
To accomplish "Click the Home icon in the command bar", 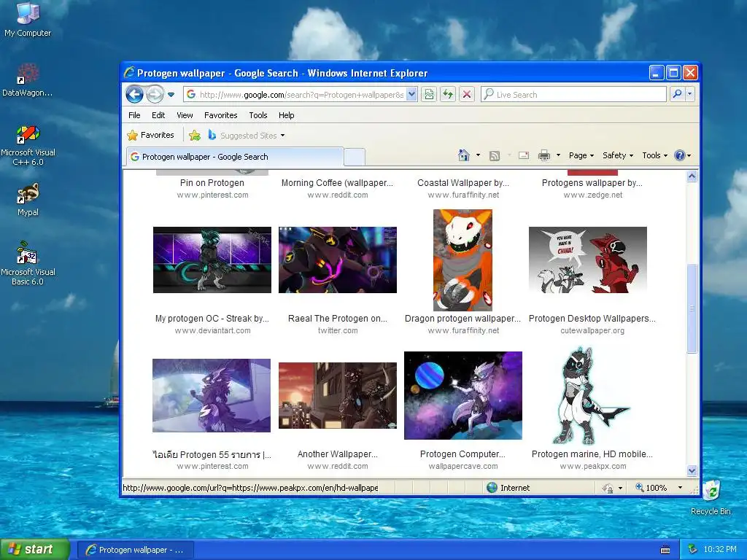I will pyautogui.click(x=463, y=155).
